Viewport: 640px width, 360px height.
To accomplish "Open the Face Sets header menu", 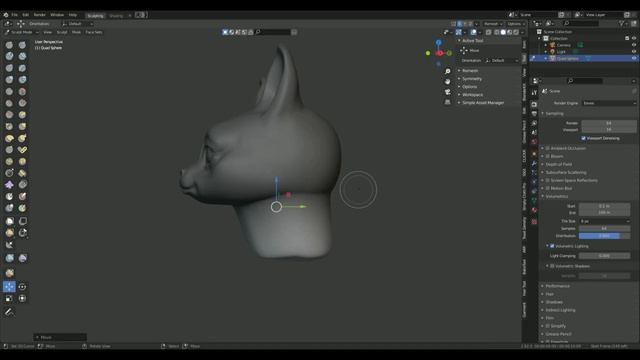I will point(94,32).
